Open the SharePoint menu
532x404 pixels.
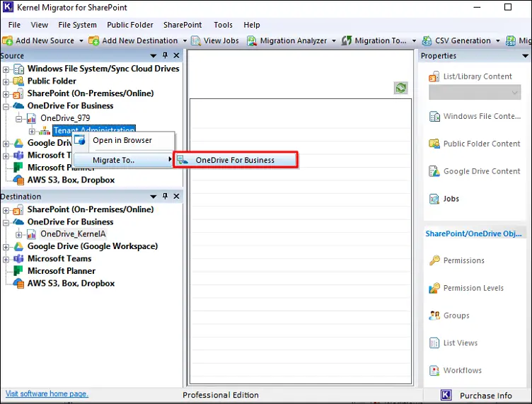pyautogui.click(x=183, y=25)
